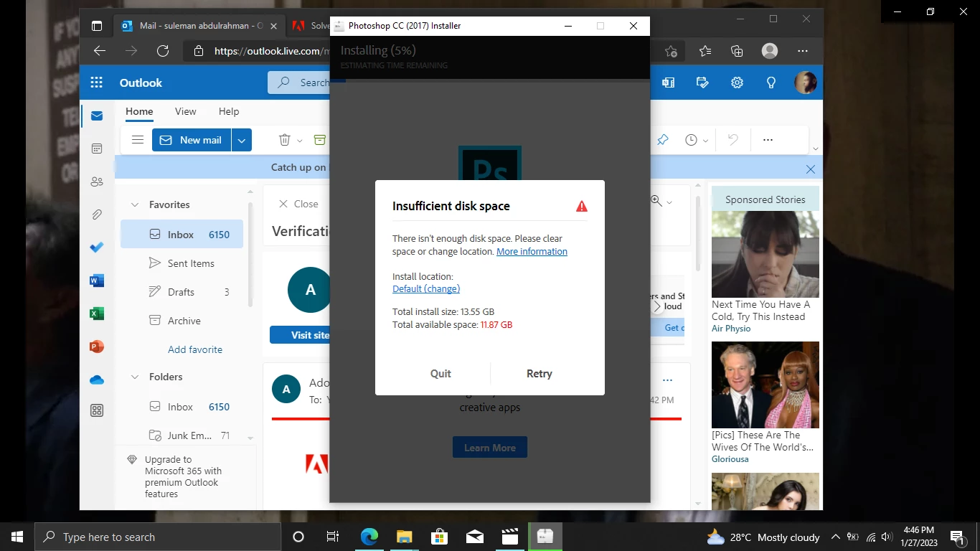Click the Pin icon in Outlook toolbar

(x=663, y=140)
